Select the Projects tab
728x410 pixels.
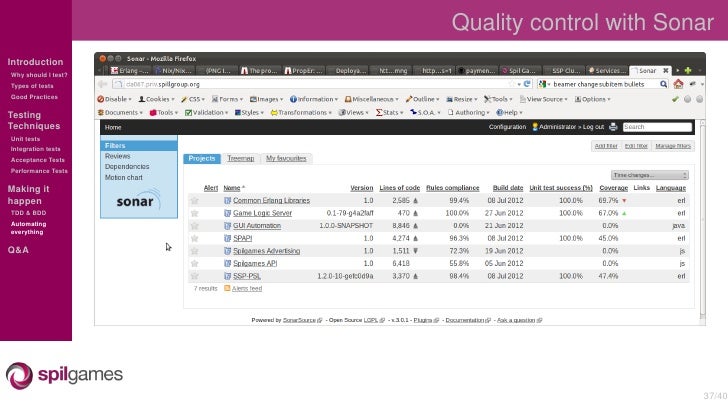[202, 158]
